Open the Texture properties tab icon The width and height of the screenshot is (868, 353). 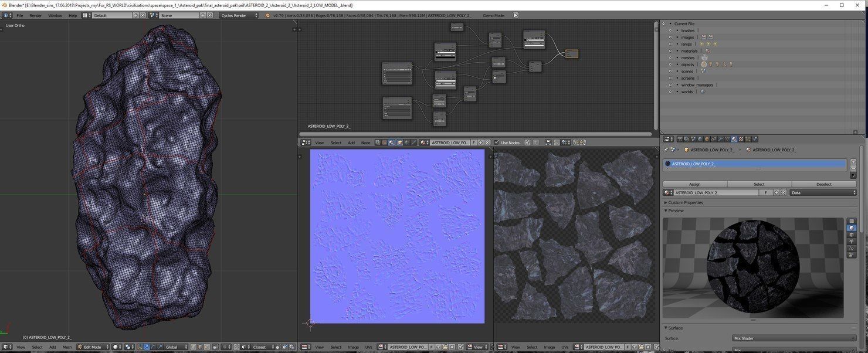(x=741, y=140)
